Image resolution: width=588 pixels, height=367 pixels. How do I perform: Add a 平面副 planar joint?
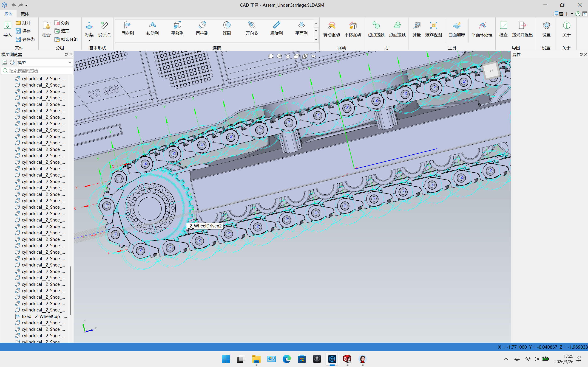(x=301, y=29)
